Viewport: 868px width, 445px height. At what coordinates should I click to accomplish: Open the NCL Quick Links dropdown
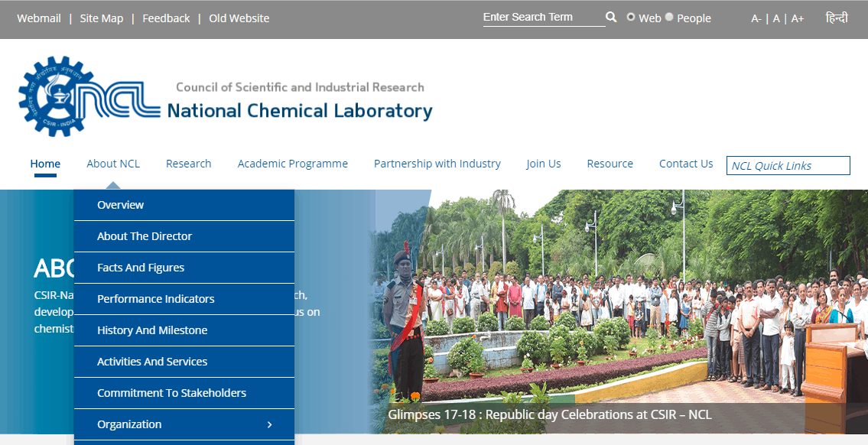click(788, 165)
